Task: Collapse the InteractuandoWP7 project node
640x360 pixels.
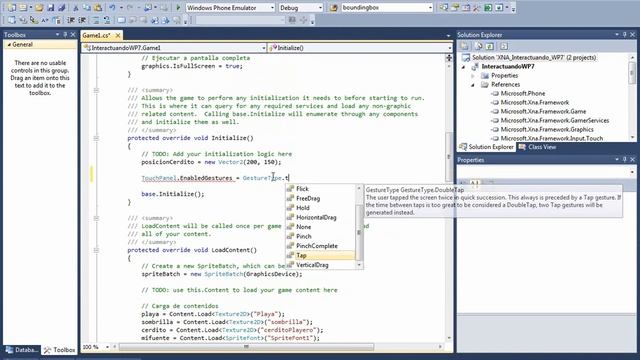Action: (x=463, y=67)
